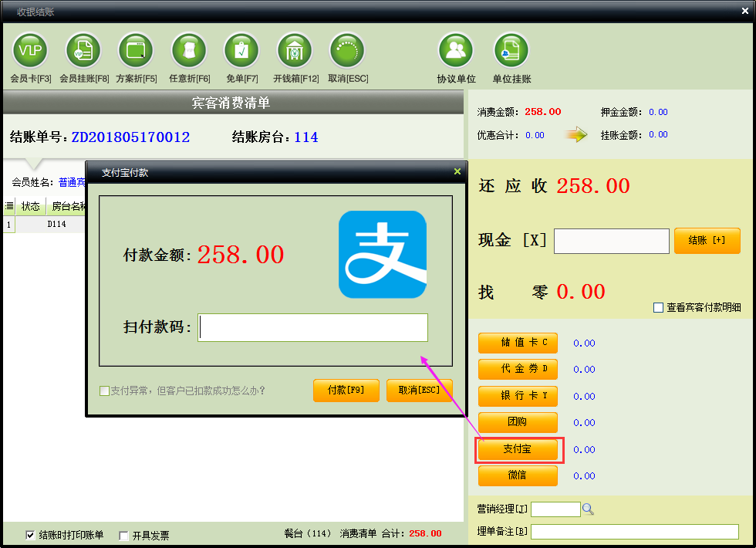Click the 付款金额 258.00 in dialog
Viewport: 756px width, 548px height.
point(241,255)
